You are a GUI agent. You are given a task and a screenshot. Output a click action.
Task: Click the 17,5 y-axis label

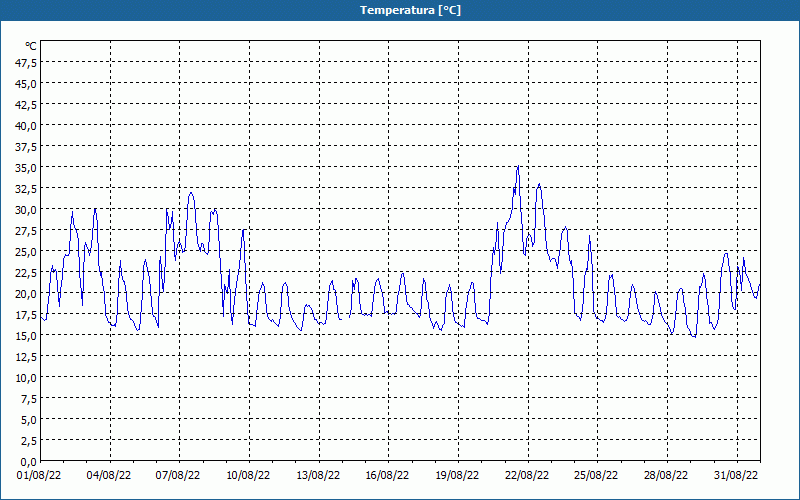tap(27, 315)
